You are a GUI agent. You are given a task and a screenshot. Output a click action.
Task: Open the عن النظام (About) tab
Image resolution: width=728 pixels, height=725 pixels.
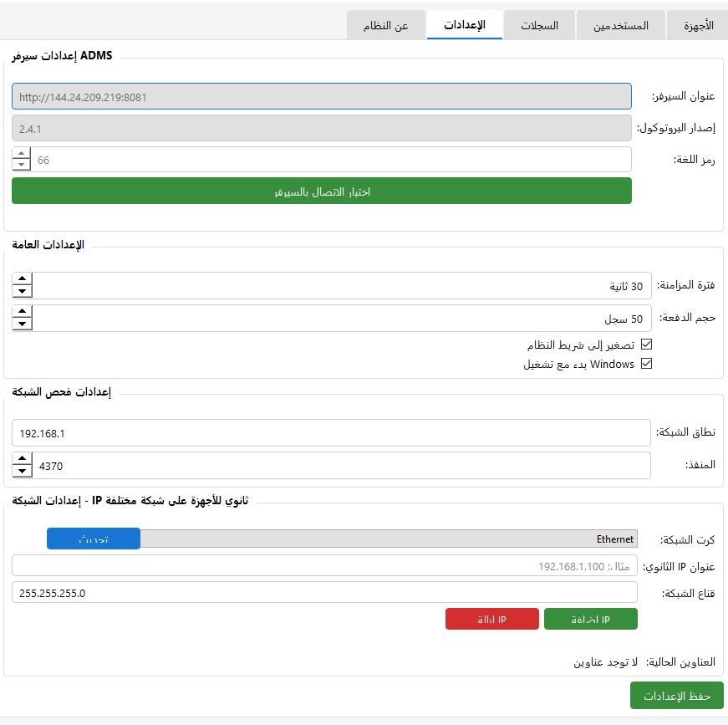point(385,25)
